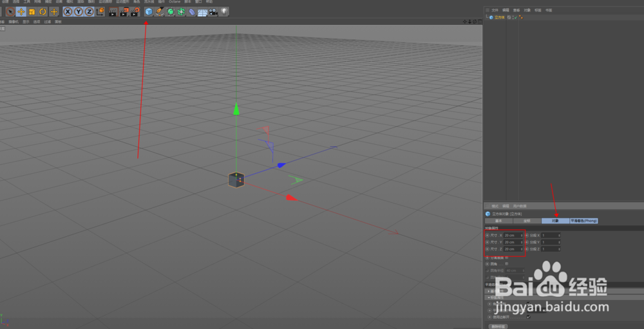This screenshot has width=644, height=329.
Task: Click the 分段 X segments field
Action: tap(551, 236)
